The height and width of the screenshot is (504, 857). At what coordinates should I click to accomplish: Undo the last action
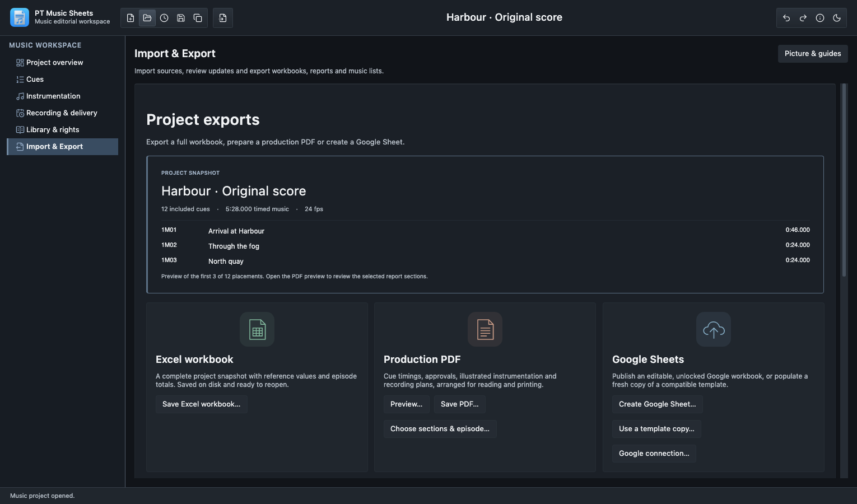(x=786, y=18)
